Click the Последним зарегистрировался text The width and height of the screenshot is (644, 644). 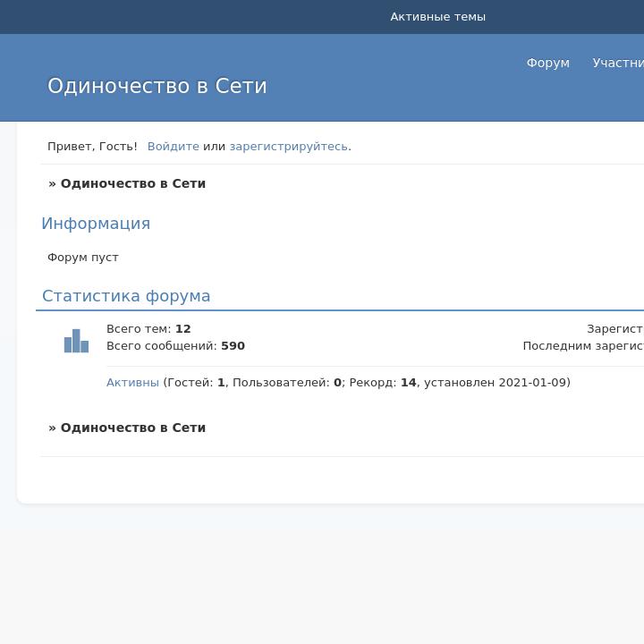click(582, 346)
